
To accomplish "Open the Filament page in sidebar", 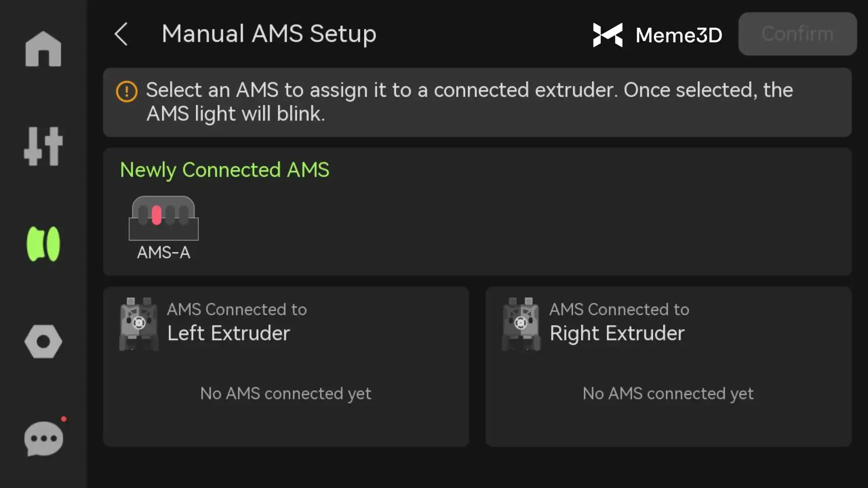I will pos(43,244).
